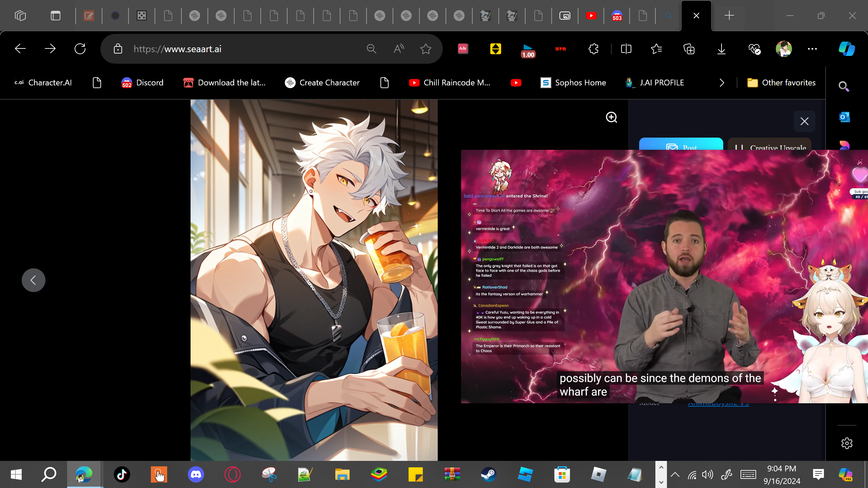Open the Discord bookmark

pos(142,83)
